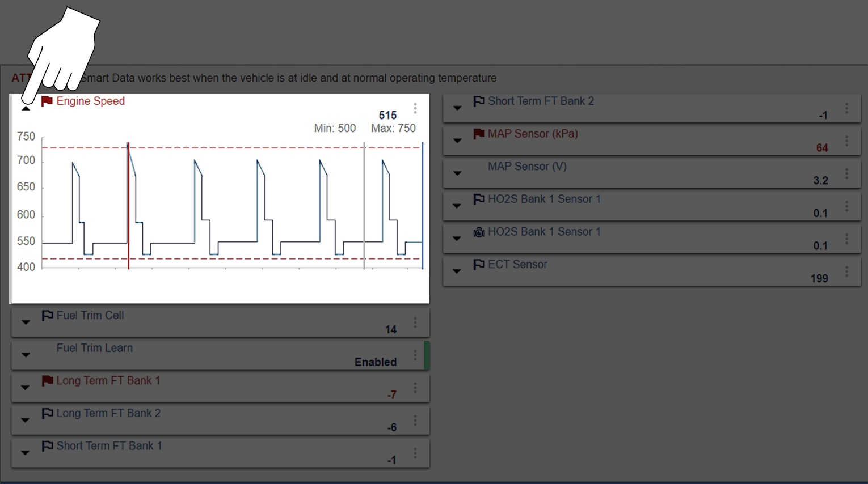The height and width of the screenshot is (484, 868).
Task: Open Long Term FT Bank 1 options menu
Action: point(415,388)
